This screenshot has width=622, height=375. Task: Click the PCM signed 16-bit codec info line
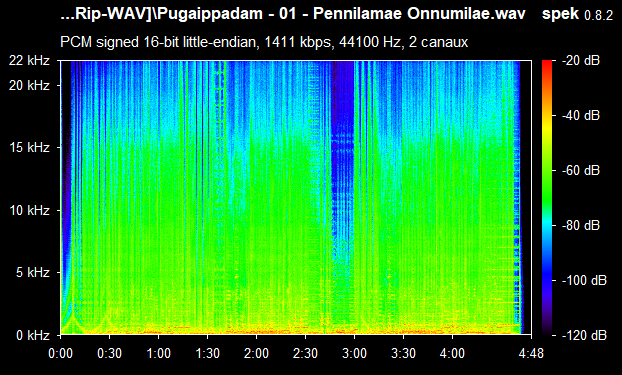(264, 42)
